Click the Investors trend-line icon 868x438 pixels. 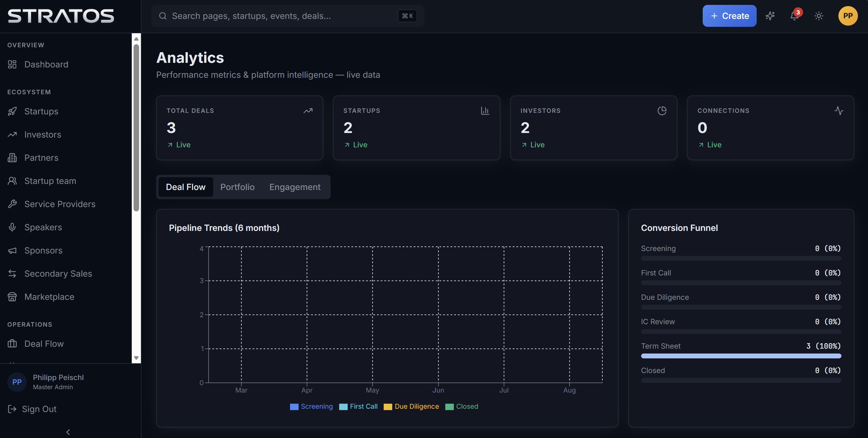[x=12, y=135]
